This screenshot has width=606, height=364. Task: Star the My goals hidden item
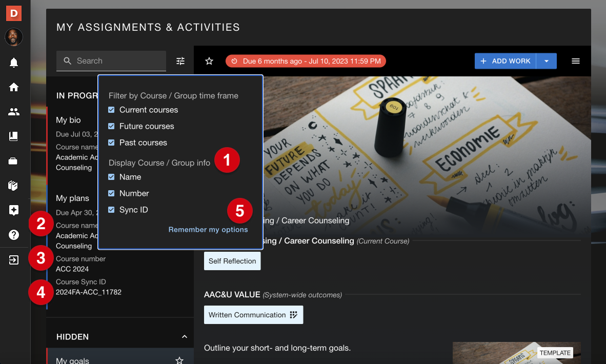(179, 360)
